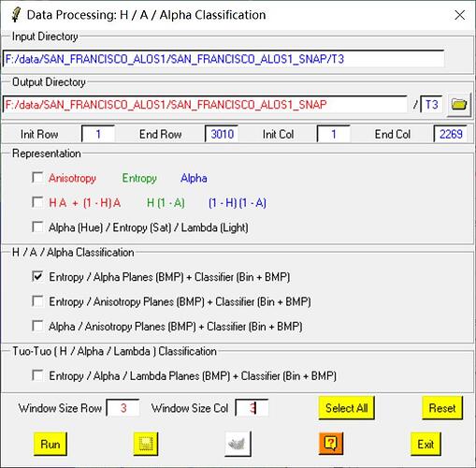This screenshot has width=476, height=468.
Task: Click the Reset button
Action: pos(442,408)
